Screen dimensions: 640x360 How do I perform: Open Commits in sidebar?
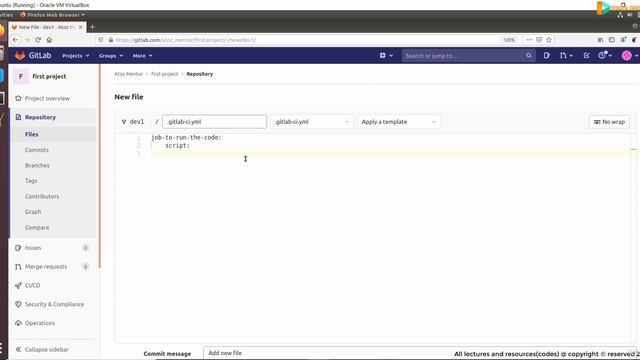pyautogui.click(x=37, y=150)
